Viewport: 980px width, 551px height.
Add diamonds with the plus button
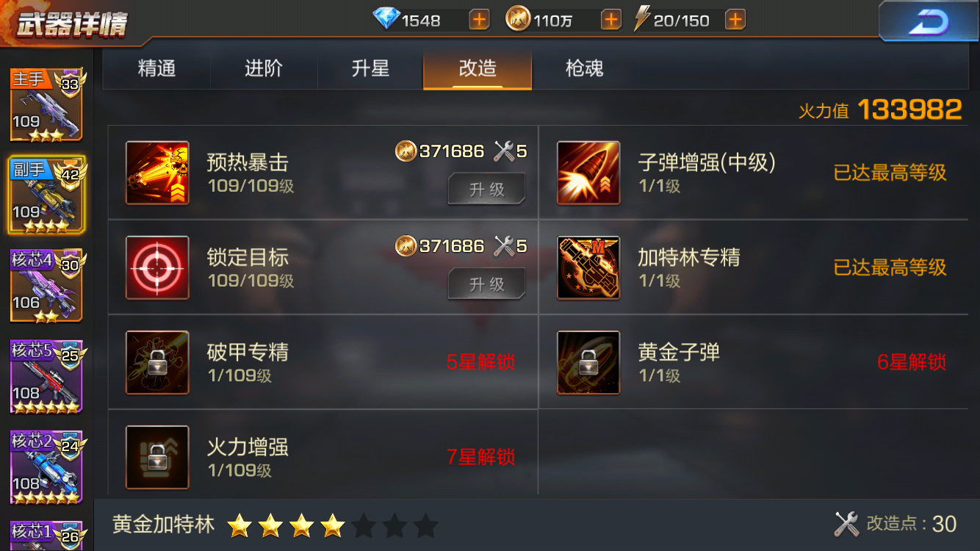(479, 20)
